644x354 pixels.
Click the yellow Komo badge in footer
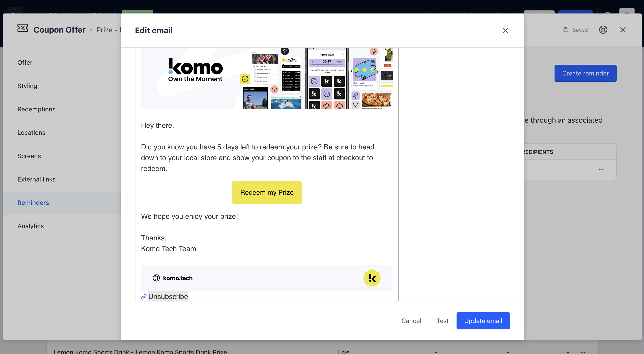pos(372,278)
